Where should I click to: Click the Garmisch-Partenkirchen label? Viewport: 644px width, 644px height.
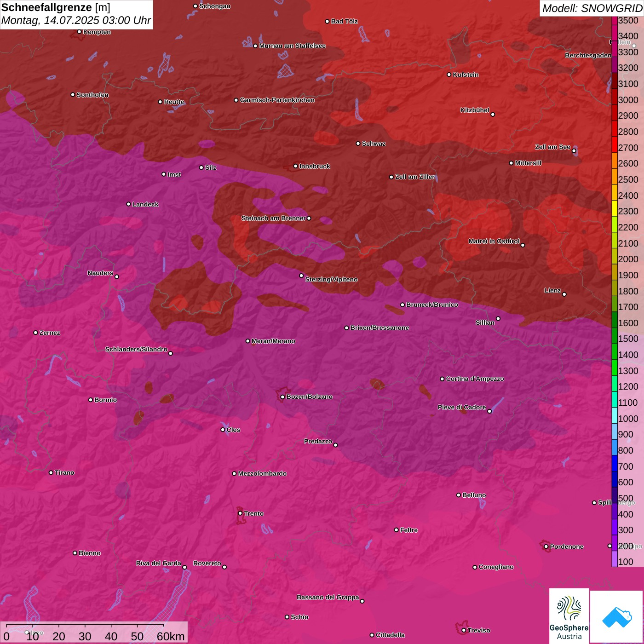(x=277, y=100)
